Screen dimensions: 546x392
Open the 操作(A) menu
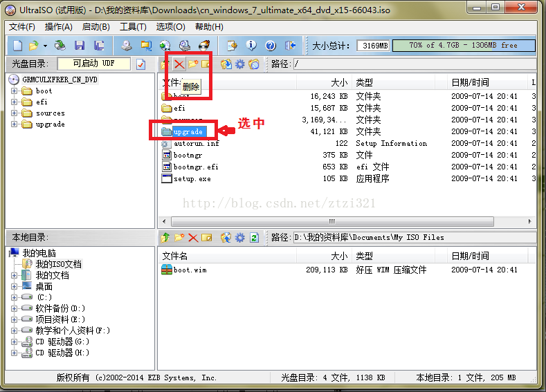58,27
